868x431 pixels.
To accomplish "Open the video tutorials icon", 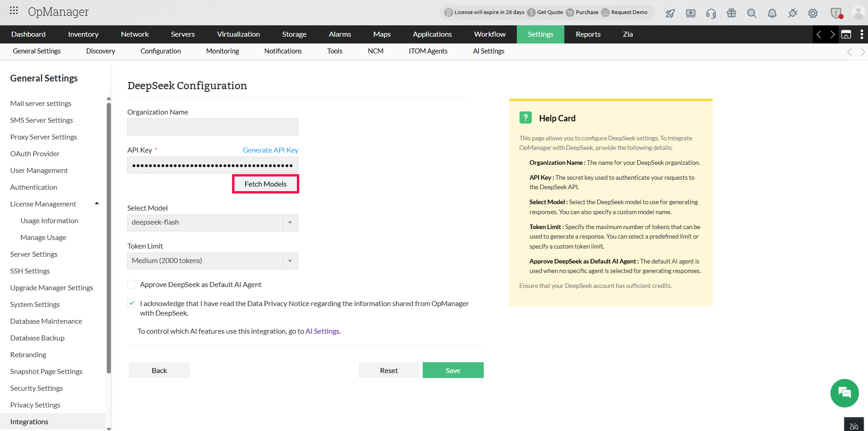I will (691, 13).
